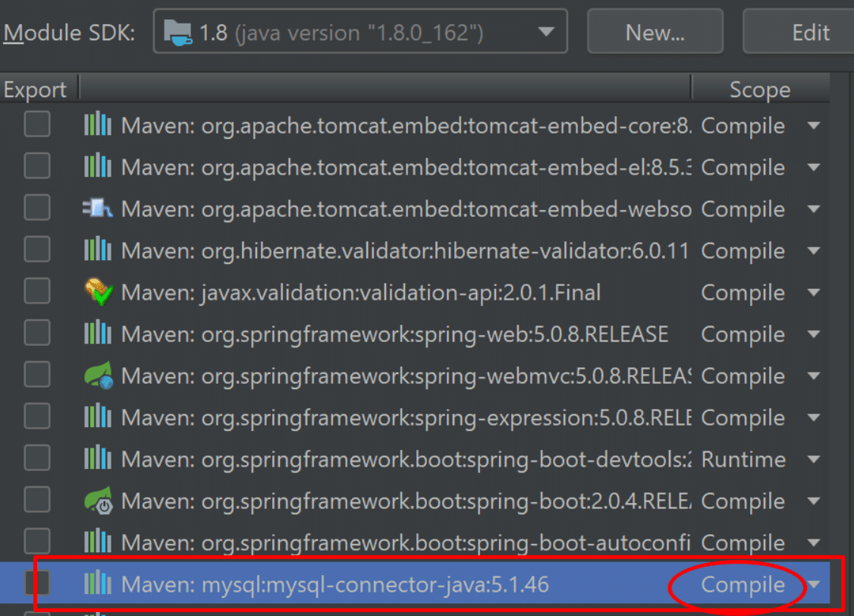Click the spring-webmvc green leaf icon
This screenshot has height=616, width=854.
tap(98, 376)
